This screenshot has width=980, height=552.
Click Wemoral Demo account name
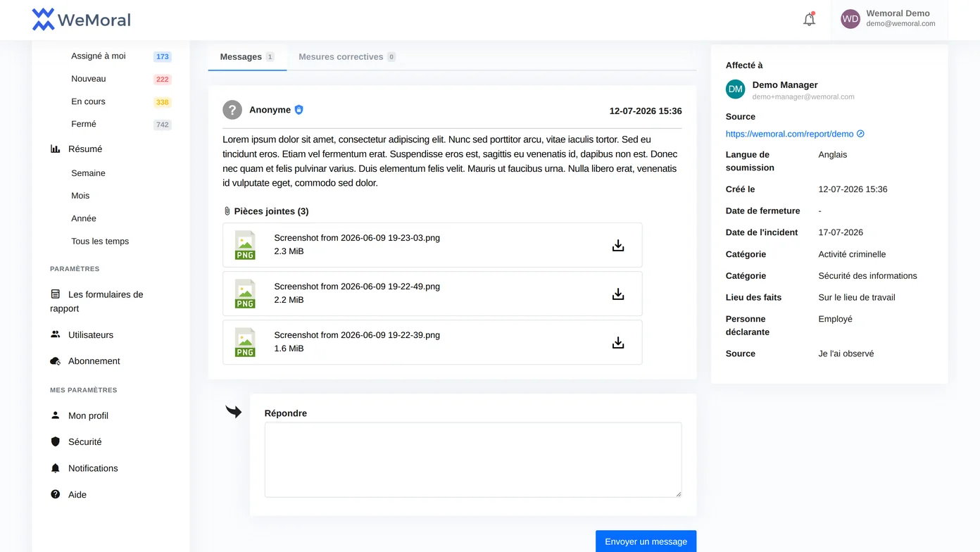click(898, 13)
